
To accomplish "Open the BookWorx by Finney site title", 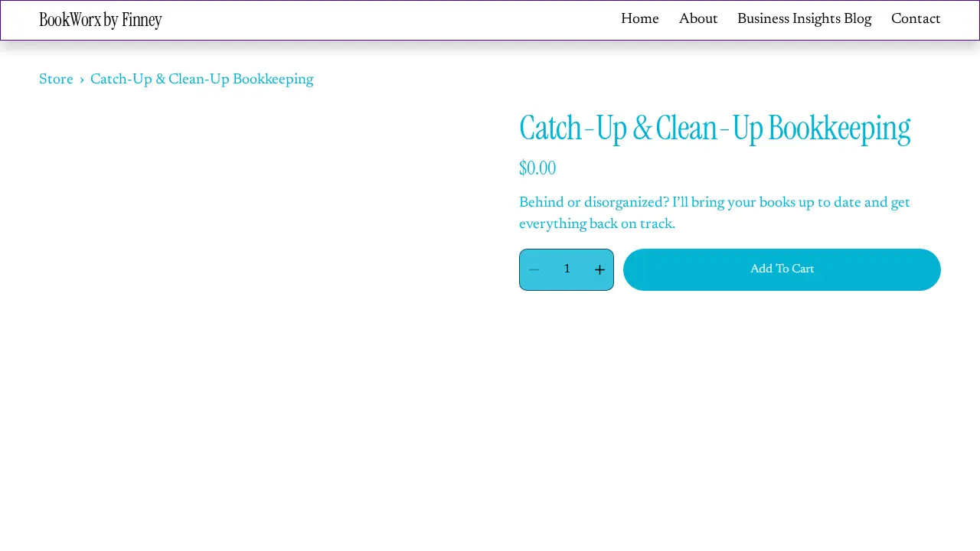I will click(100, 20).
